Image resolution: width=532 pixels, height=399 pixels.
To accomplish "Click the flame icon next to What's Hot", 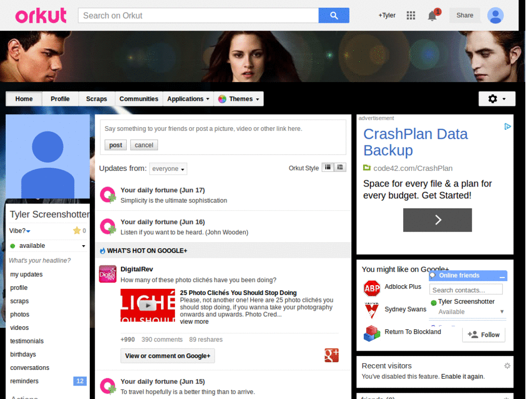I will pyautogui.click(x=102, y=251).
